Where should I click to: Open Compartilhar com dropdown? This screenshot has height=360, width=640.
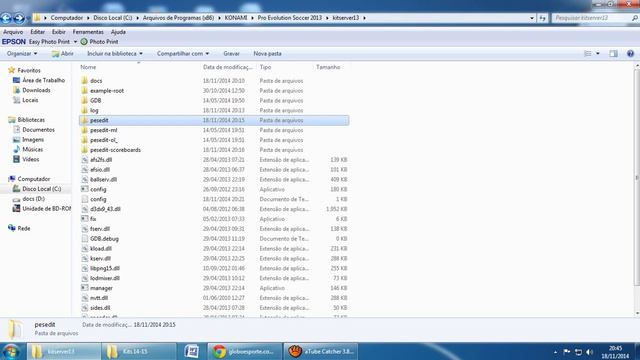click(x=183, y=53)
